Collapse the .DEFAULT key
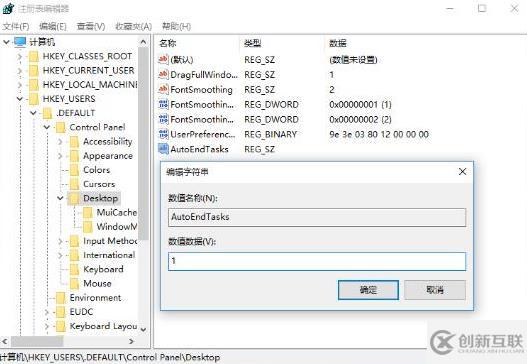The width and height of the screenshot is (527, 364). [x=33, y=113]
